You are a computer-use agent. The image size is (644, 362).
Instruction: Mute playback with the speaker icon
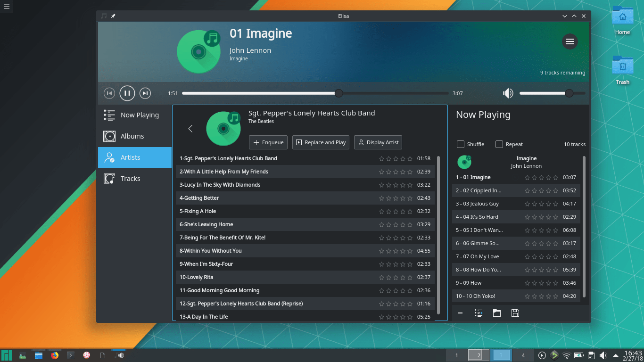pos(508,93)
